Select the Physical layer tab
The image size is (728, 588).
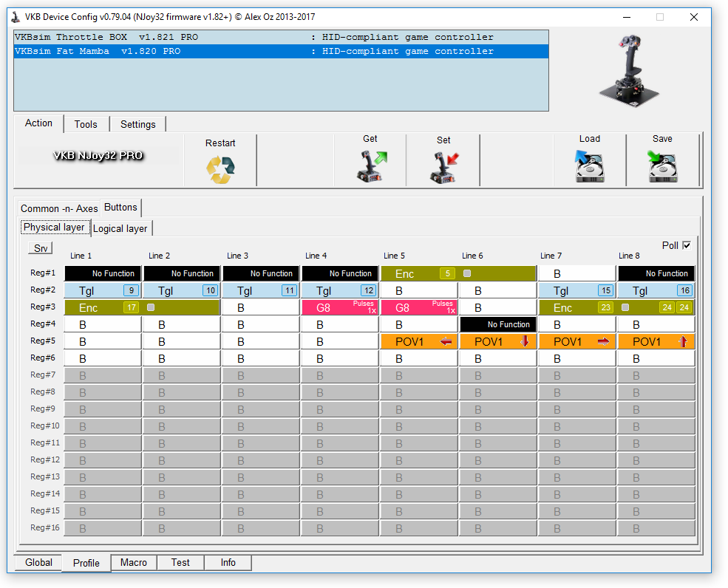pos(54,228)
